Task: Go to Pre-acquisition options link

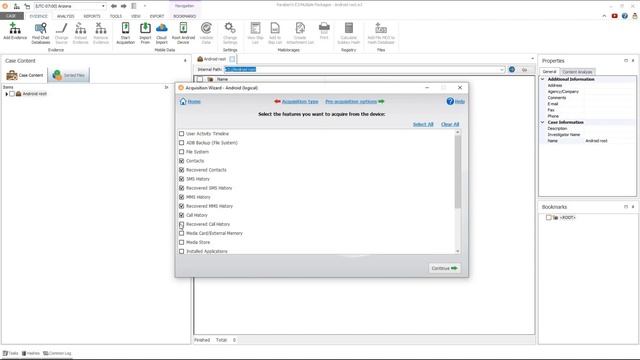Action: pos(351,101)
